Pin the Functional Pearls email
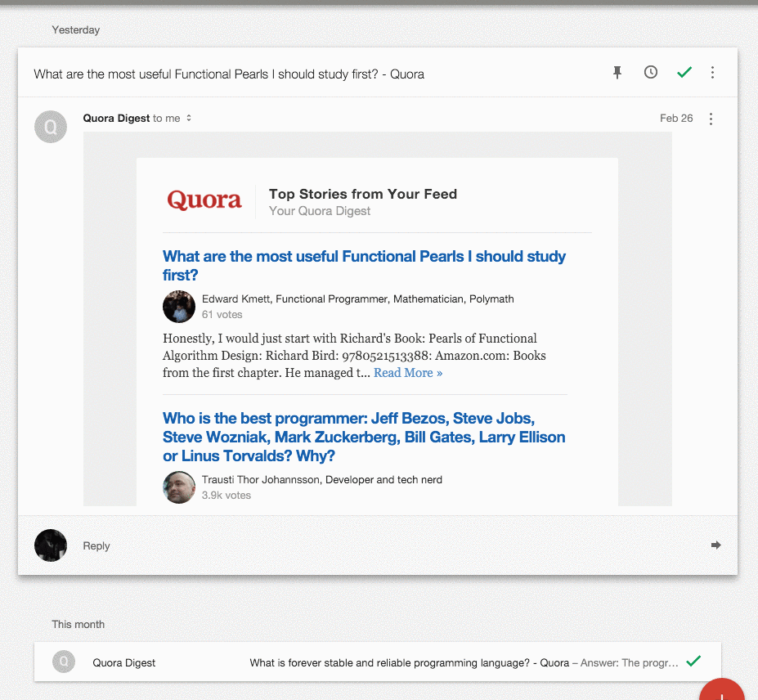758x700 pixels. click(x=617, y=73)
